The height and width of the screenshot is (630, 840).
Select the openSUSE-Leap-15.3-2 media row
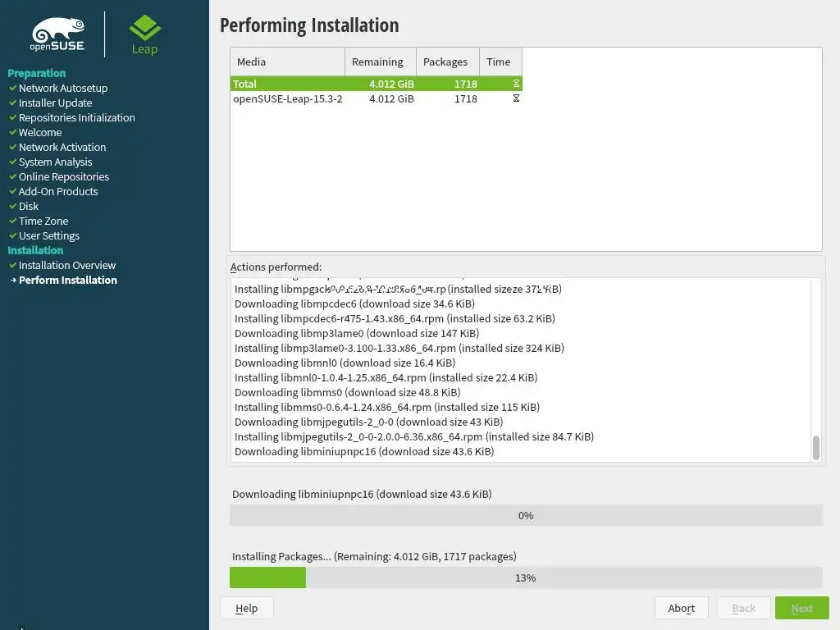376,98
